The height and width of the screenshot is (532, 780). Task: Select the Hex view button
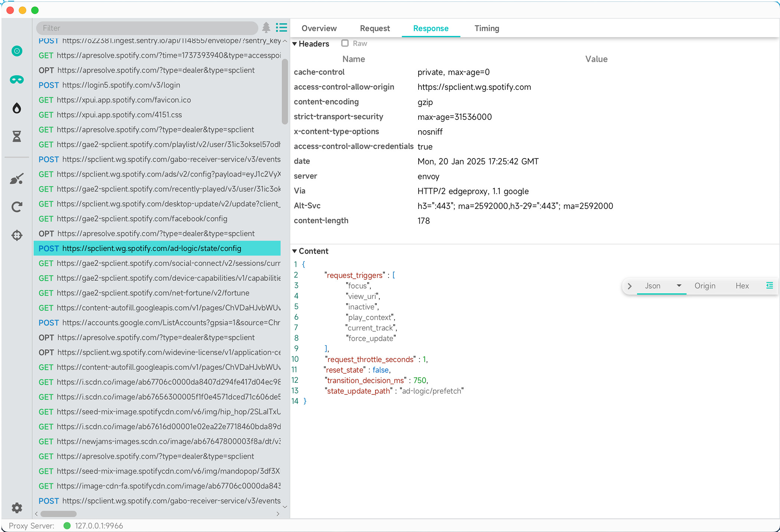coord(742,286)
